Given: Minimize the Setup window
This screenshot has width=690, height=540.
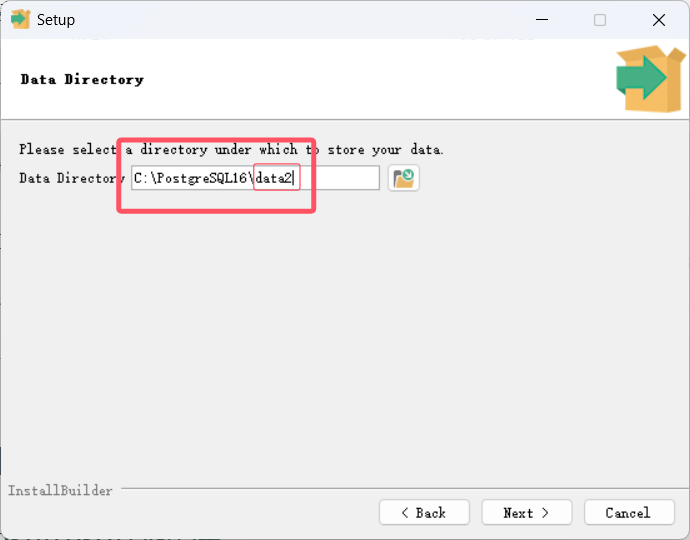Looking at the screenshot, I should [541, 19].
